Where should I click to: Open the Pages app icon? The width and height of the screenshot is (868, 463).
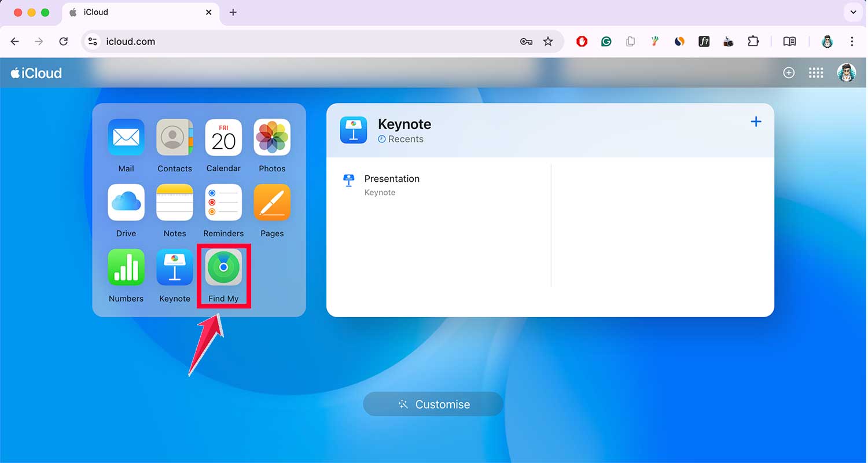[272, 203]
